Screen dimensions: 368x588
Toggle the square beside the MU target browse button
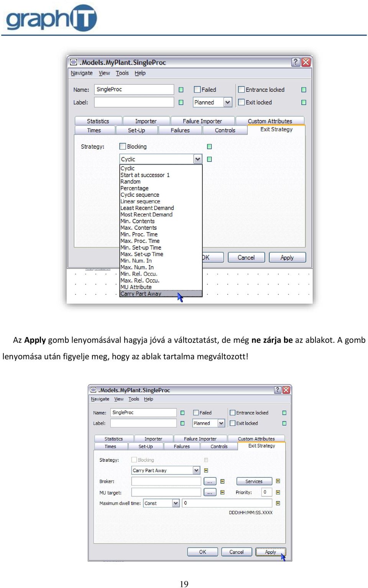(222, 492)
